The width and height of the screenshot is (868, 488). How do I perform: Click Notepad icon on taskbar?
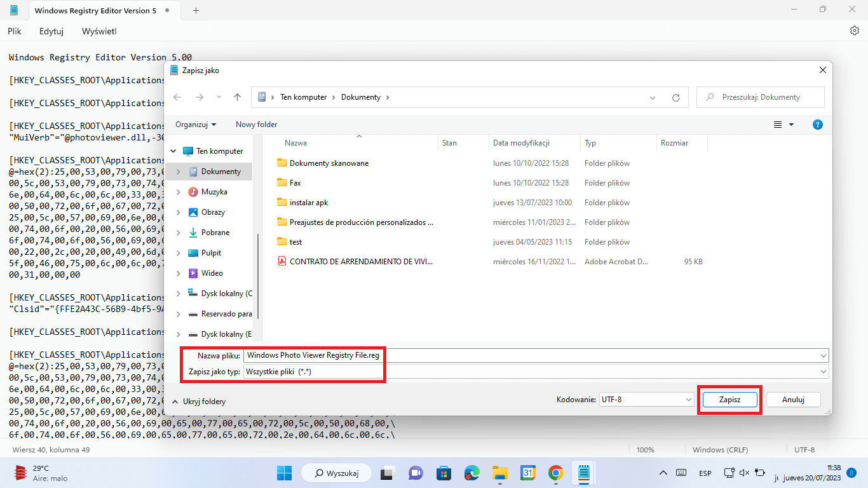(583, 473)
